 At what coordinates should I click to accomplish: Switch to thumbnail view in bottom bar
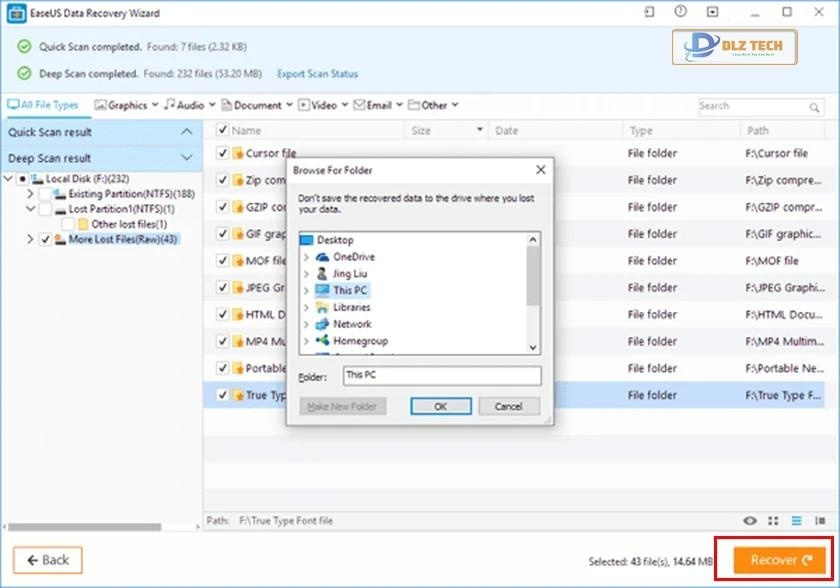pos(772,520)
